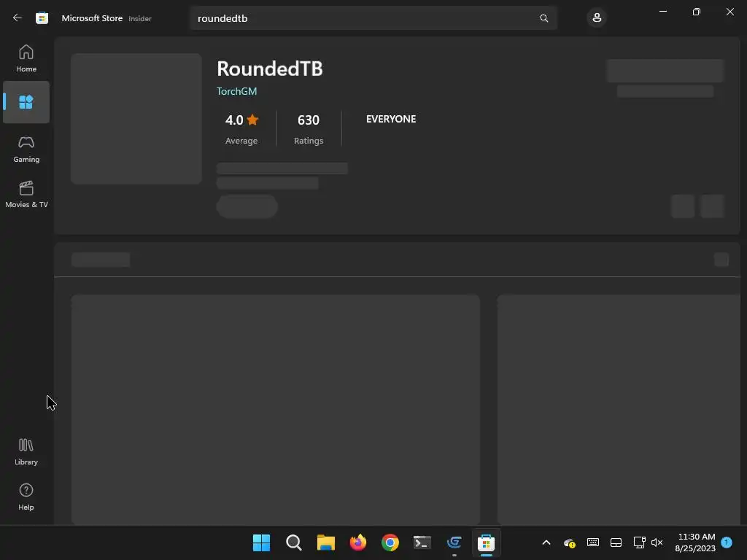Click the search magnifier in the search box
This screenshot has height=560, width=747.
543,18
